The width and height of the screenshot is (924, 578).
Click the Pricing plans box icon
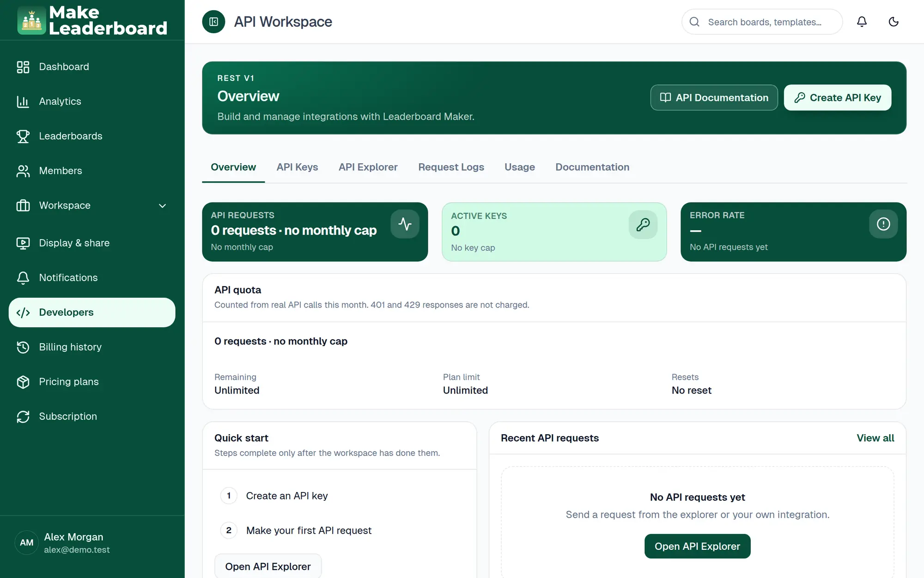(x=23, y=382)
